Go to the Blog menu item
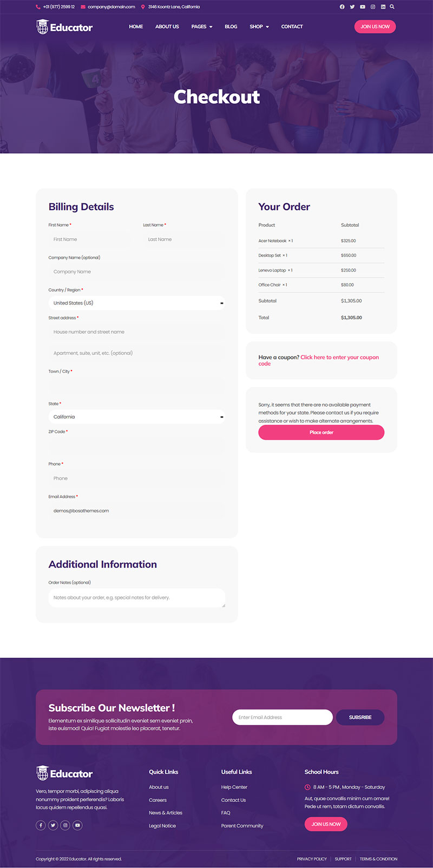 [x=231, y=27]
